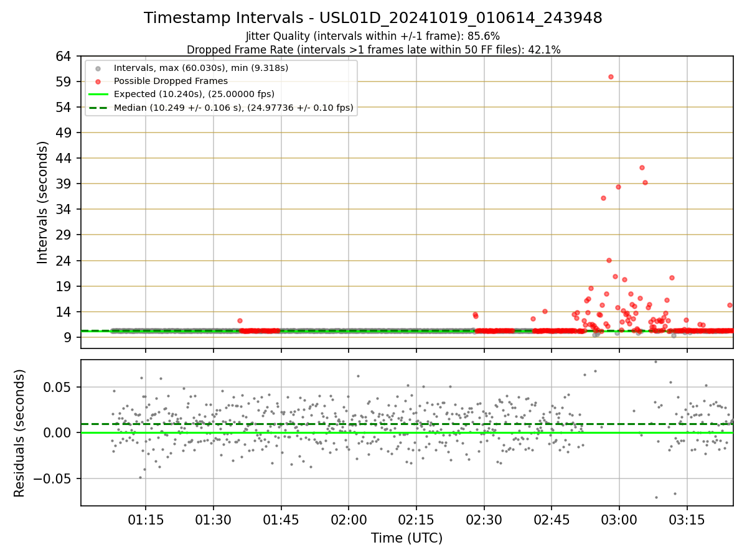747x560 pixels.
Task: Click the Time (UTC) axis label
Action: tap(406, 538)
